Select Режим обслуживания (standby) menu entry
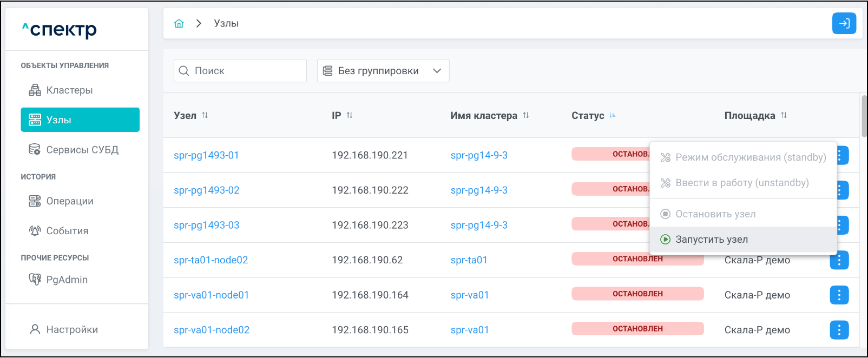The width and height of the screenshot is (868, 358). pyautogui.click(x=750, y=157)
